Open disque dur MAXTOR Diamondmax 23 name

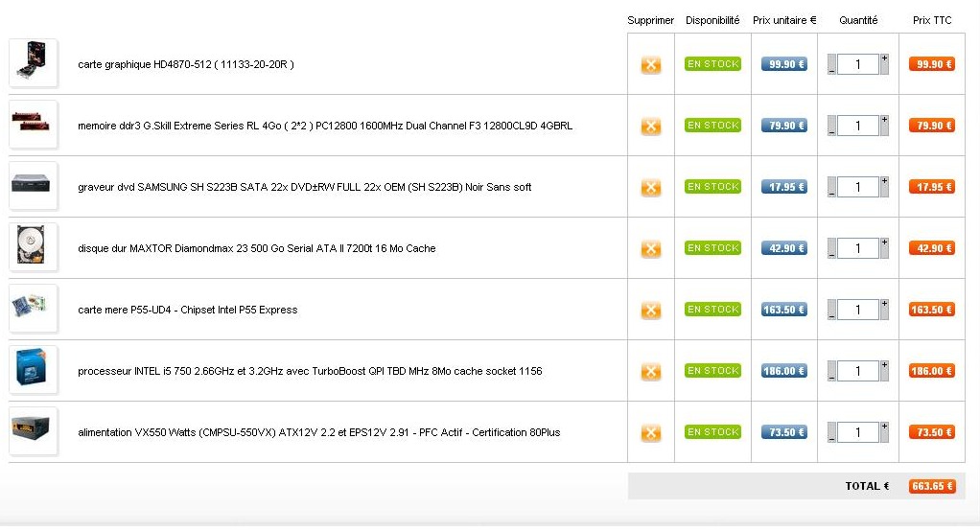click(257, 248)
